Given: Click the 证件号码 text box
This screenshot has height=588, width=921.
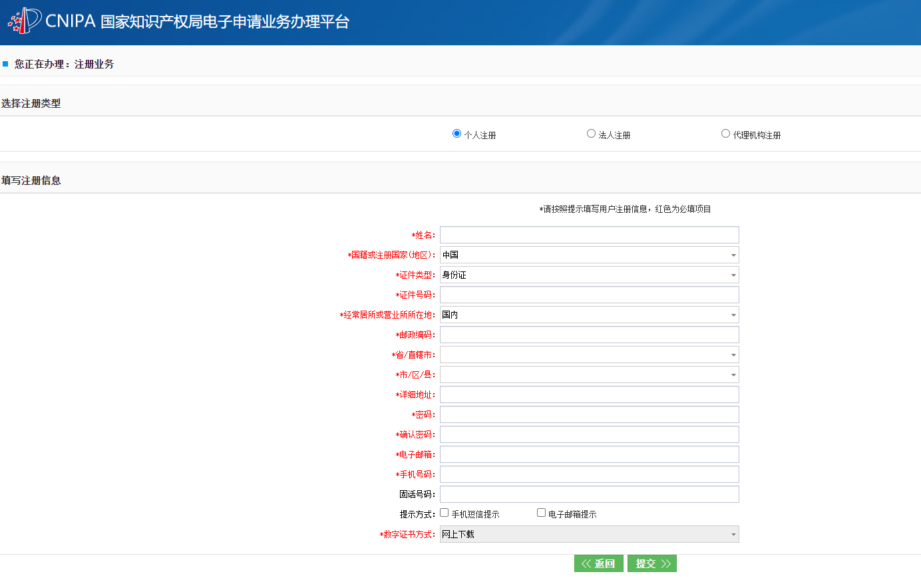Looking at the screenshot, I should (589, 295).
